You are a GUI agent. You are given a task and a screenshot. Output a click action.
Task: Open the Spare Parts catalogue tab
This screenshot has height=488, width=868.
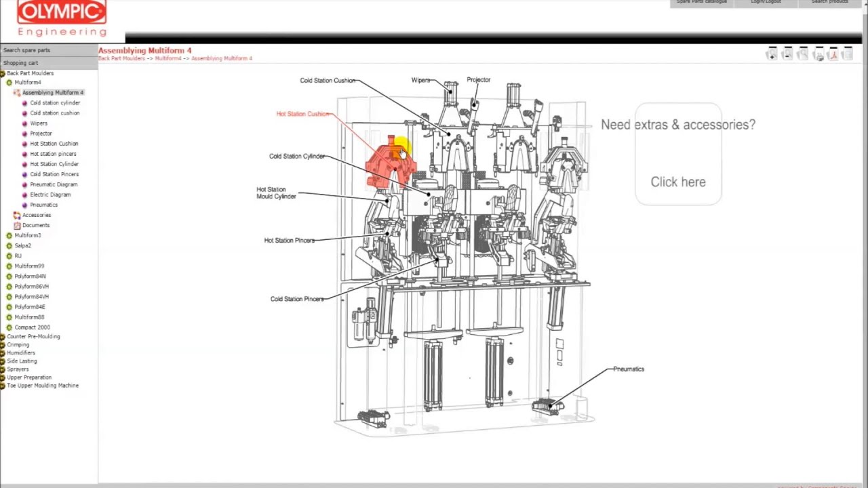click(x=702, y=3)
